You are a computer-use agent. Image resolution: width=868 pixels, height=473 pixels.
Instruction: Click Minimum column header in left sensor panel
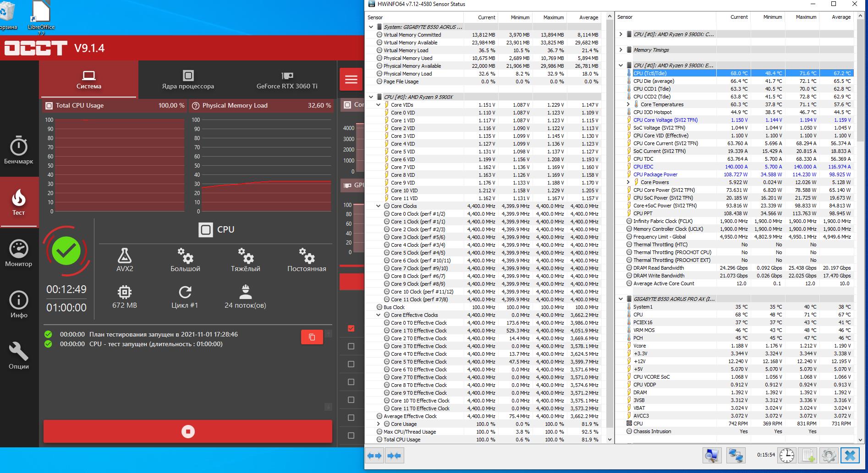click(515, 17)
